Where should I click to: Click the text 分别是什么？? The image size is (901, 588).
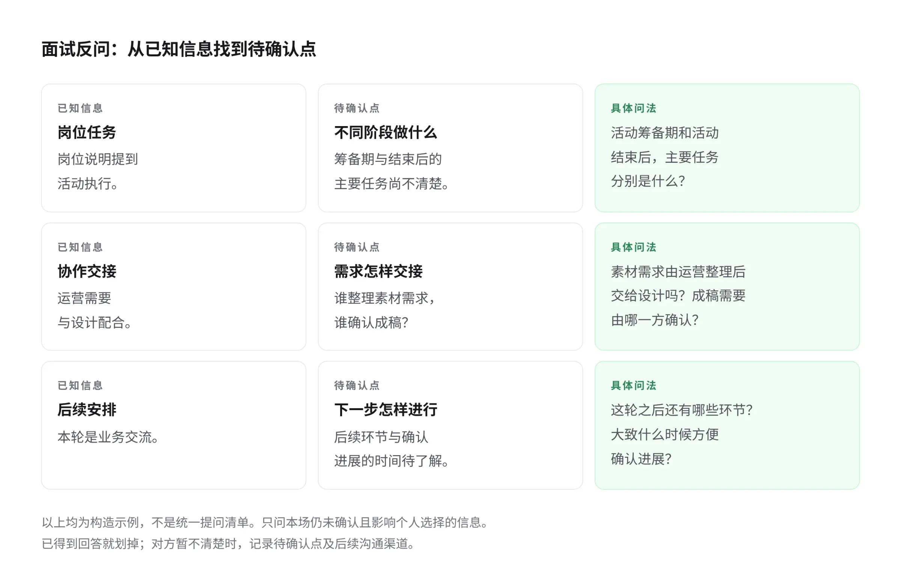click(648, 181)
